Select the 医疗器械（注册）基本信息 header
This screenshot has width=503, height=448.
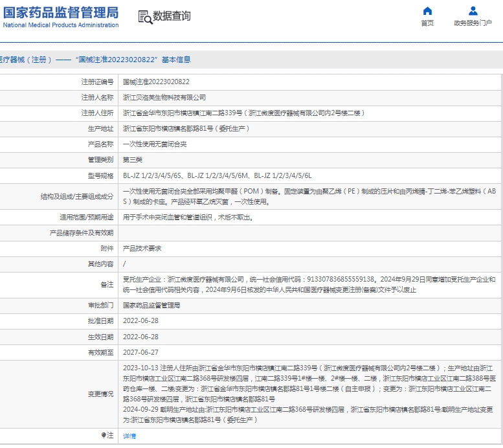pos(95,60)
